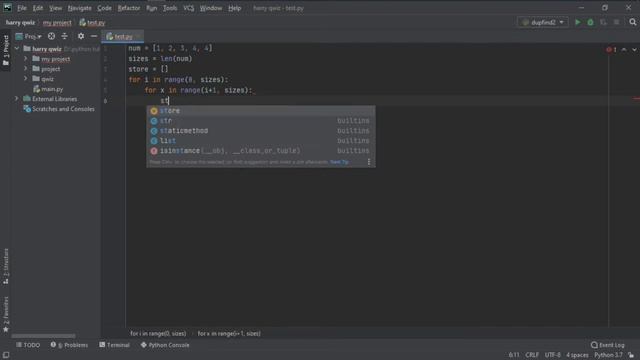Toggle the Structure side tool window
This screenshot has height=360, width=640.
6,266
